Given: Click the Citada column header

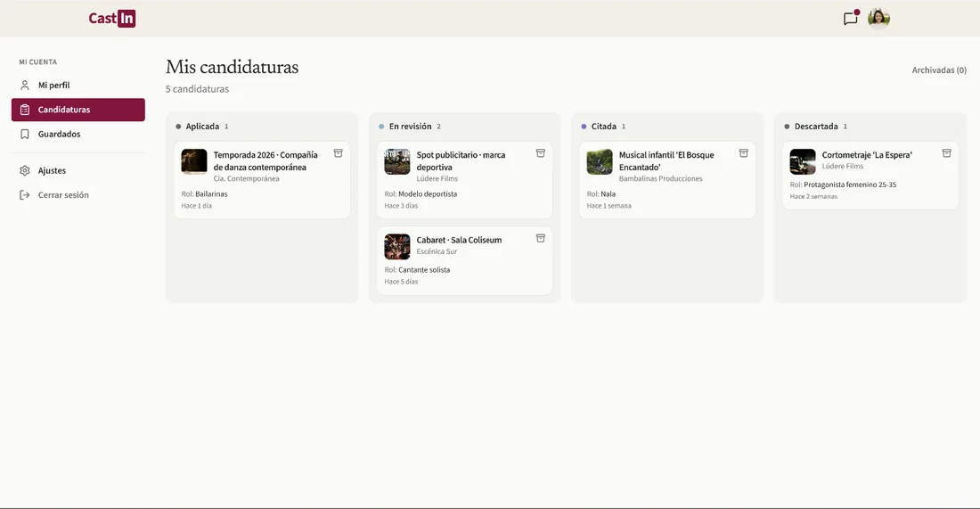Looking at the screenshot, I should (x=603, y=127).
